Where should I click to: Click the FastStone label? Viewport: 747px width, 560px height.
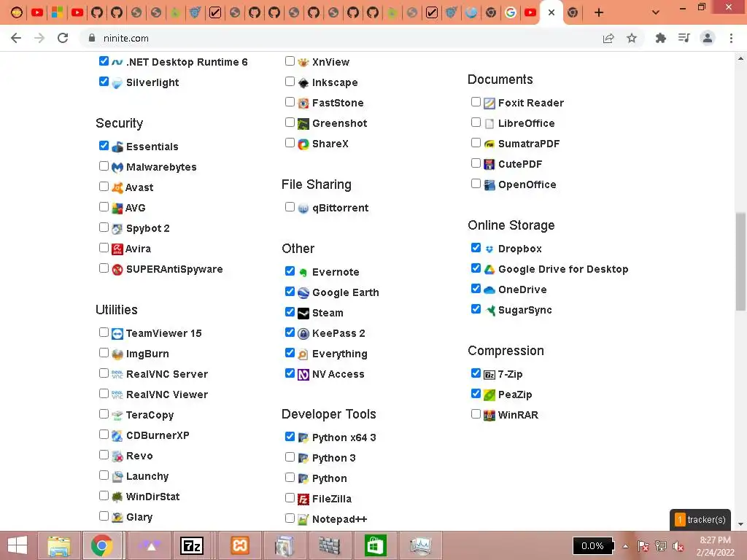pos(338,103)
